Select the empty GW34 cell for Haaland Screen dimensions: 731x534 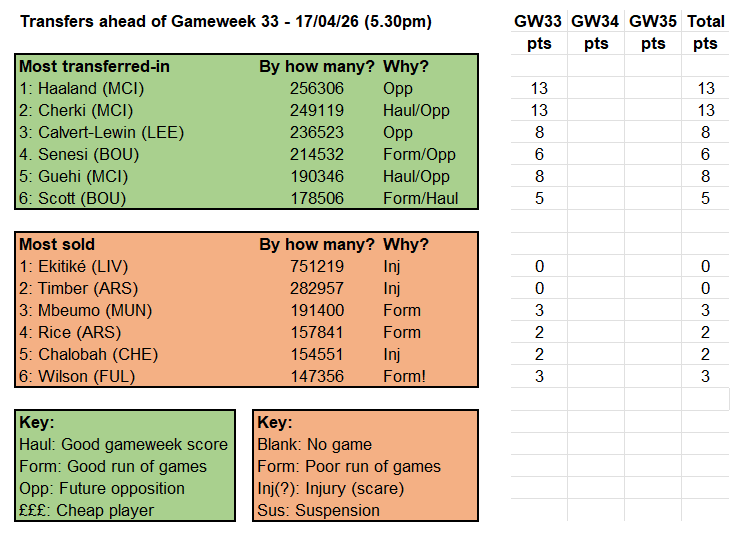coord(595,88)
